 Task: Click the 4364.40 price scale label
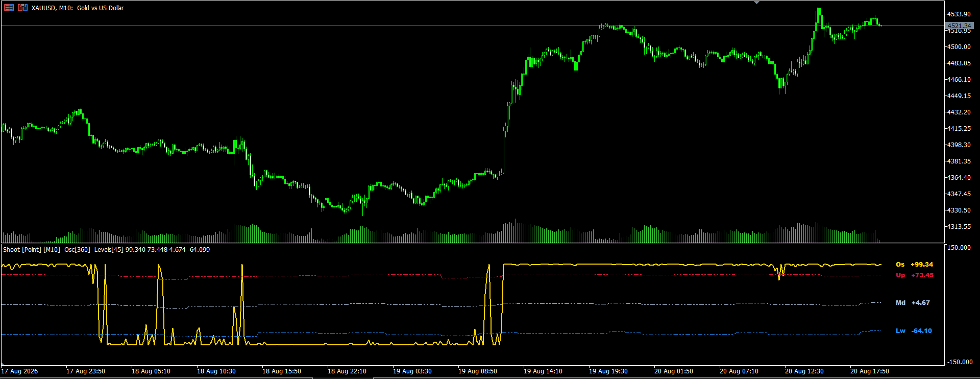pos(959,178)
